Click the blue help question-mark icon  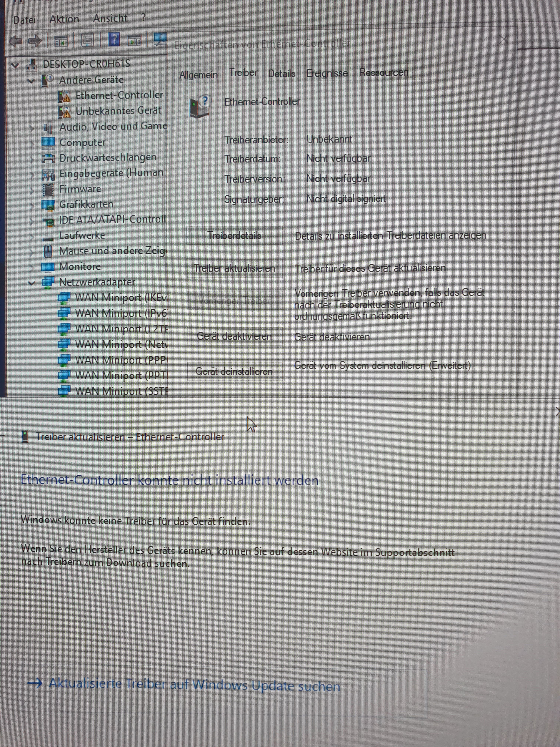click(114, 40)
